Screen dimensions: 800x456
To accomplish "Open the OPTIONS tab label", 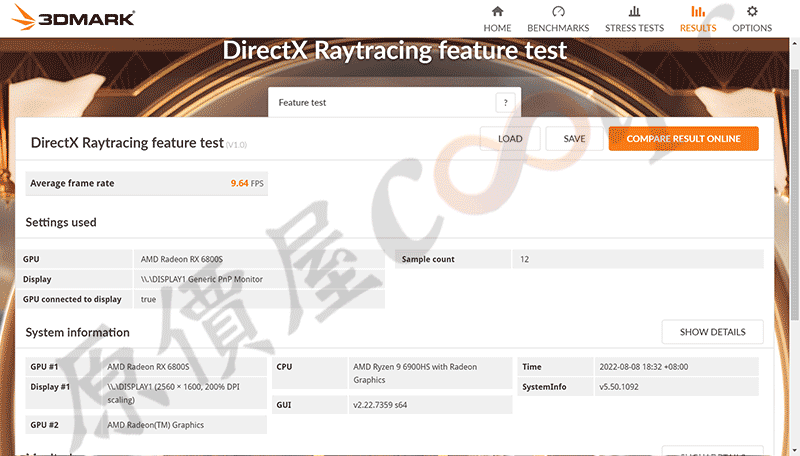I will coord(752,28).
